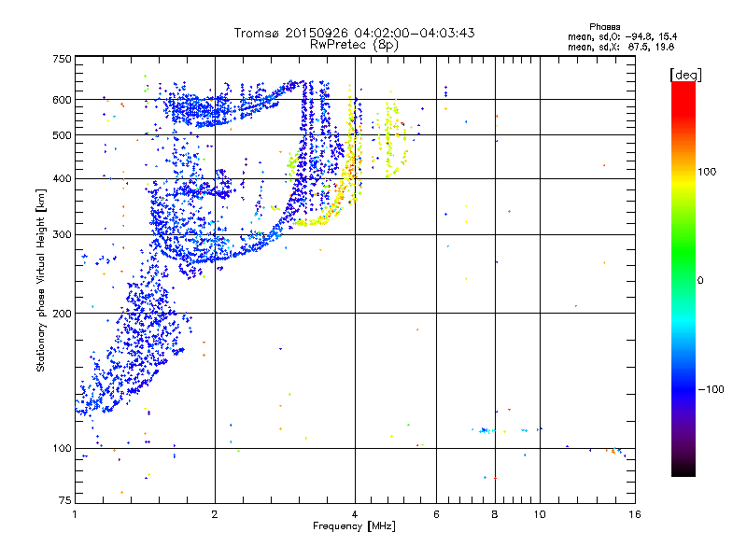The image size is (747, 560).
Task: Click the plot title 'Tromsø 20150926 04:02:00-04:03:43'
Action: pyautogui.click(x=354, y=33)
